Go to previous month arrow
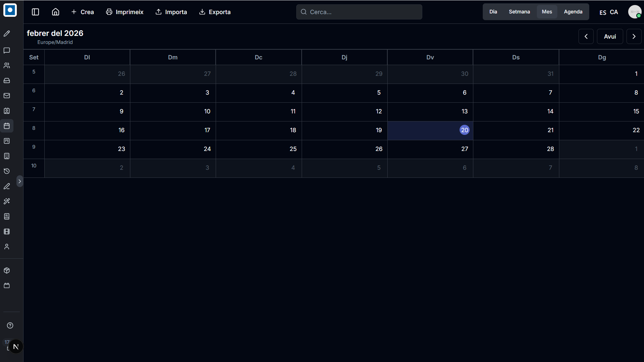This screenshot has height=362, width=644. (x=586, y=36)
